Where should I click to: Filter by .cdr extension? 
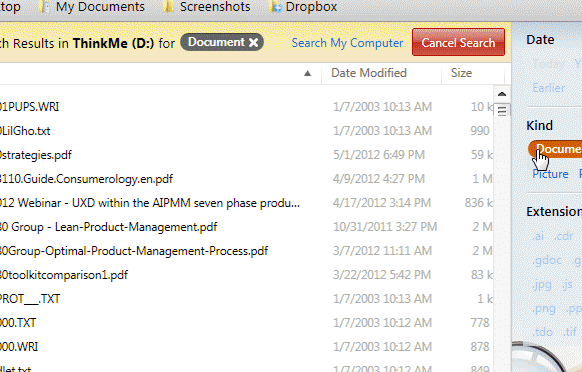[564, 236]
